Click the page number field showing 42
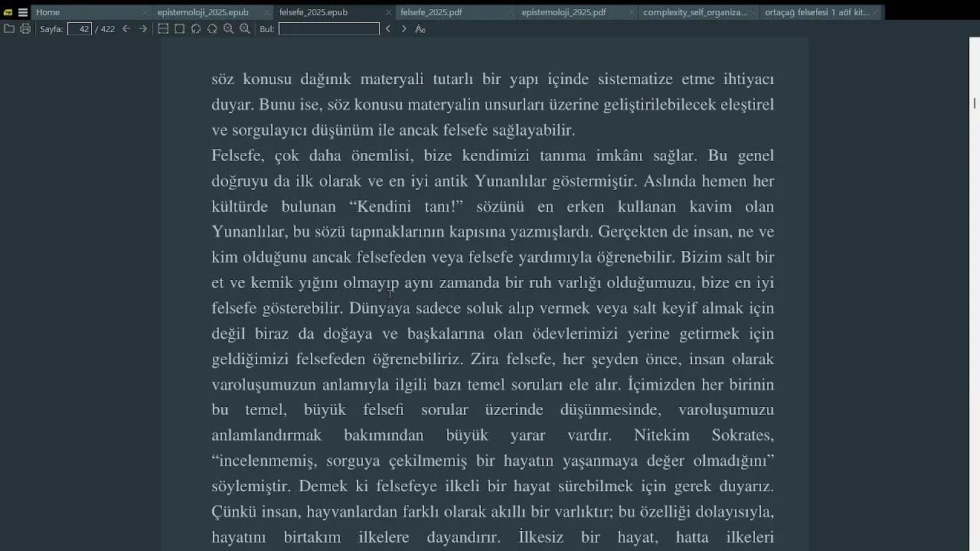The width and height of the screenshot is (980, 551). pyautogui.click(x=80, y=28)
